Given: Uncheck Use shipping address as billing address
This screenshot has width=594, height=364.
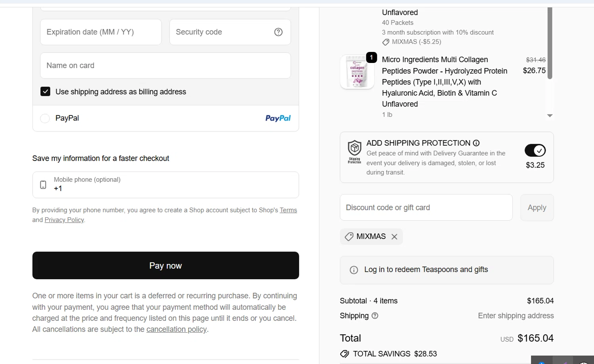Looking at the screenshot, I should (x=46, y=91).
